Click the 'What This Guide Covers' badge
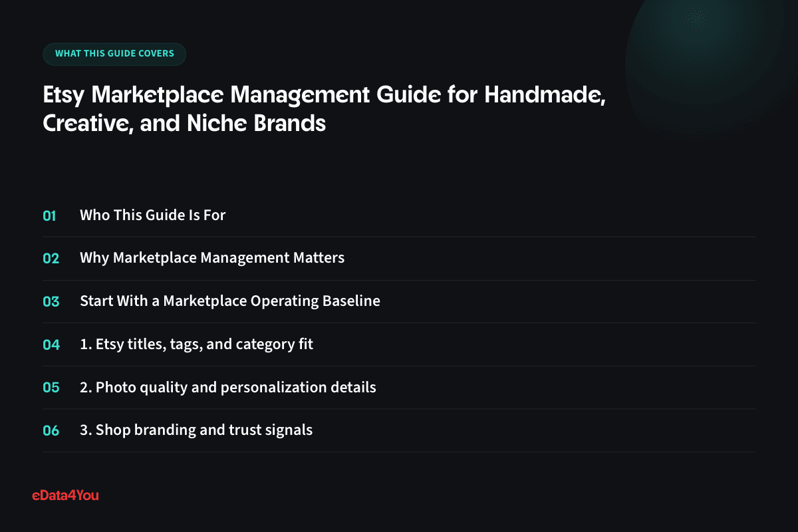 (x=114, y=54)
